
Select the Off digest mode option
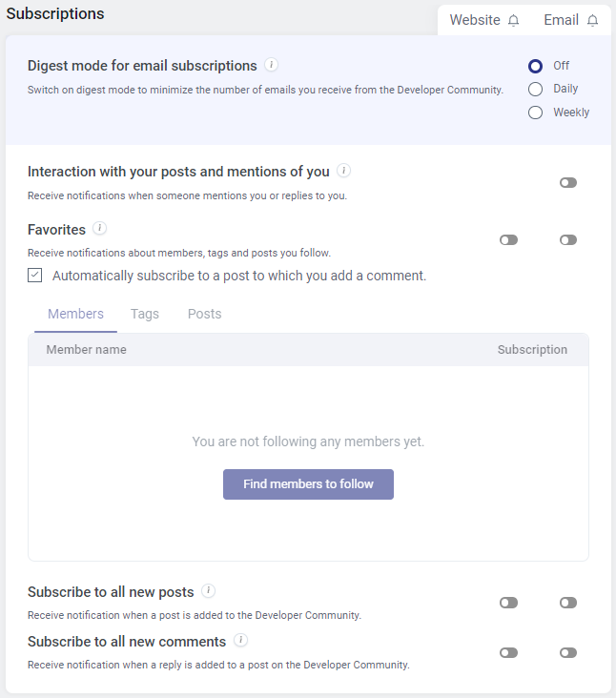pos(536,66)
